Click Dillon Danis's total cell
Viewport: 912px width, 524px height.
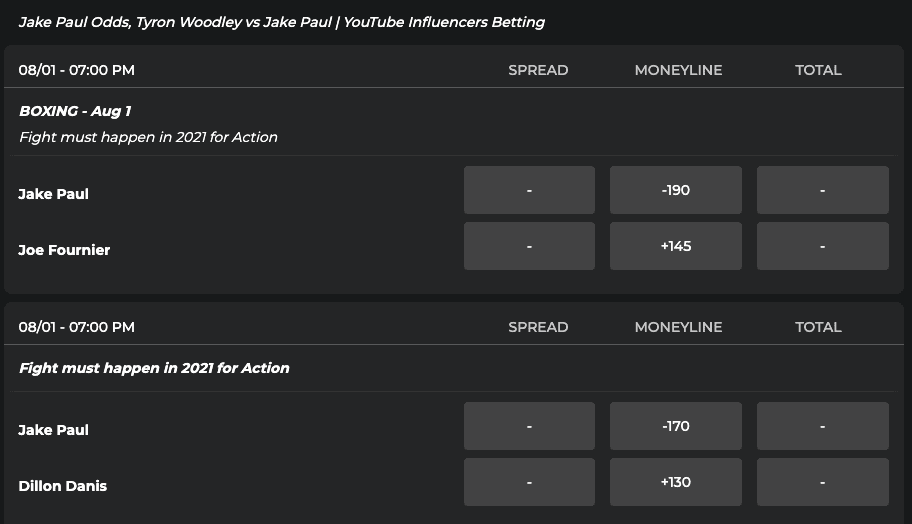(x=822, y=482)
